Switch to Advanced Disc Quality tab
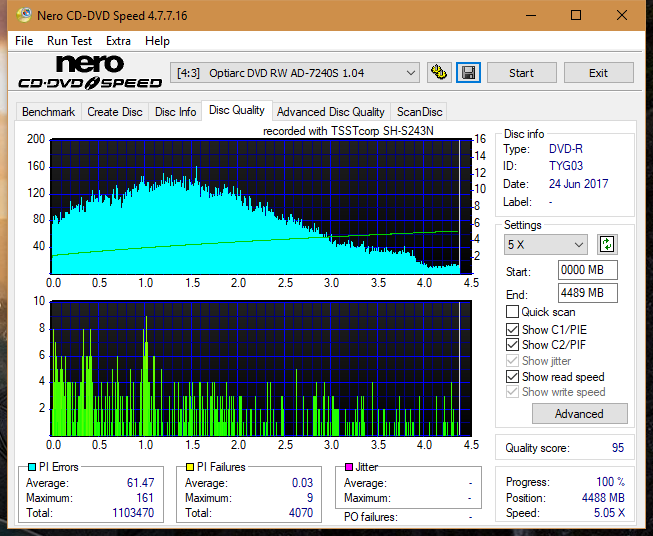Screen dimensions: 653x536 pyautogui.click(x=331, y=112)
